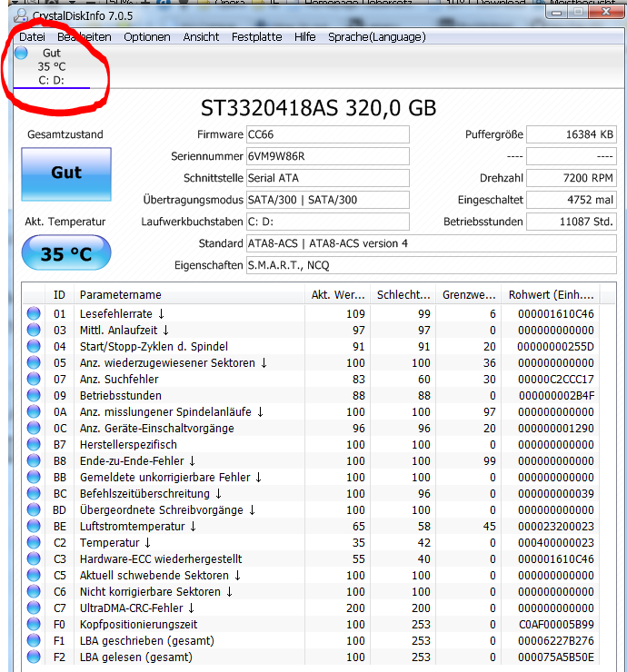This screenshot has width=627, height=672.
Task: Click status orb for row ID 09
Action: click(34, 395)
